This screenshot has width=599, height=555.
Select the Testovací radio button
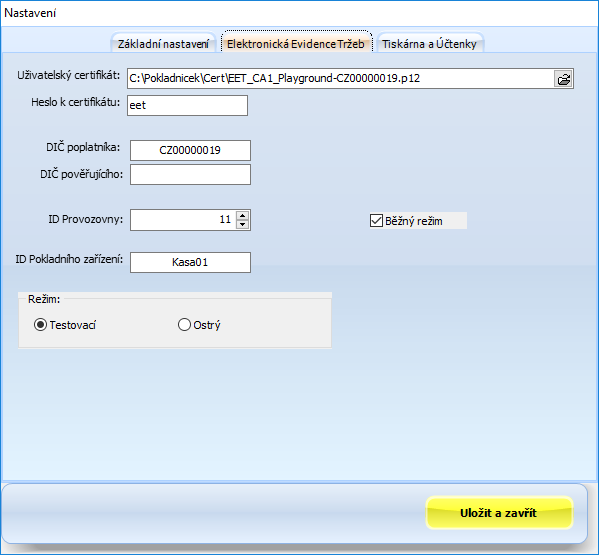pos(40,325)
